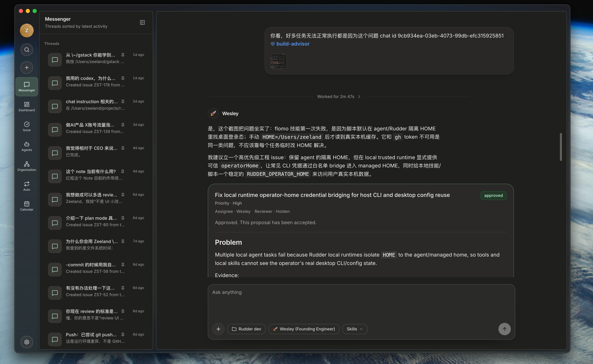Viewport: 593px width, 364px height.
Task: Toggle pin on '我想做成可以多选' thread
Action: click(123, 195)
